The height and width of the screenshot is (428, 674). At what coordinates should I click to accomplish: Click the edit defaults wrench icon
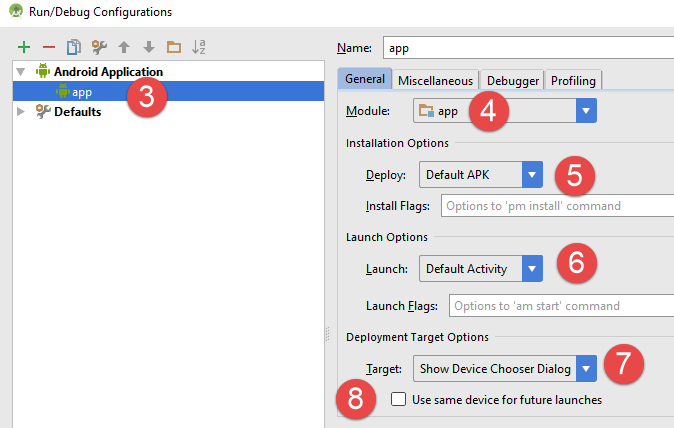tap(99, 47)
